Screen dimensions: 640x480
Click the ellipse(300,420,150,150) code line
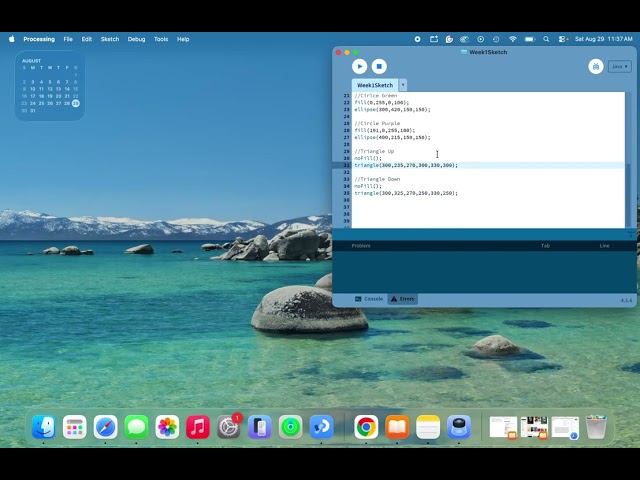392,109
